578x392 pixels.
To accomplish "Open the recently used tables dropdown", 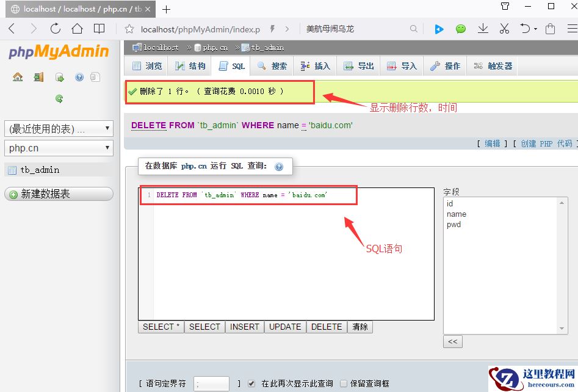I will click(x=59, y=128).
